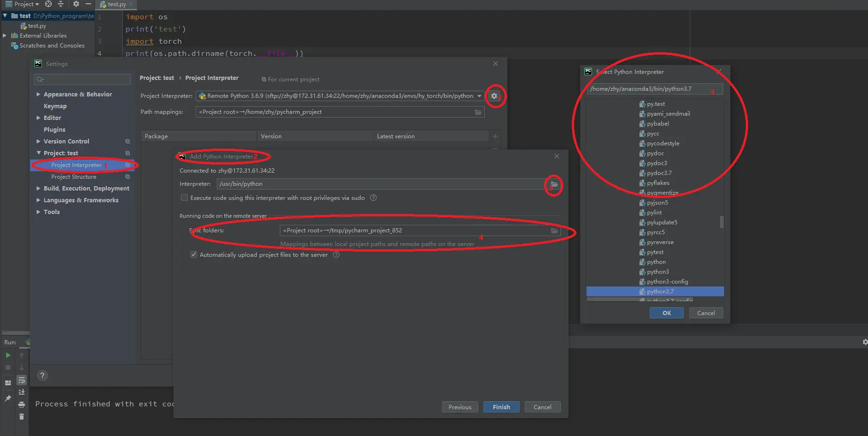
Task: Open the Project view dropdown
Action: [23, 4]
